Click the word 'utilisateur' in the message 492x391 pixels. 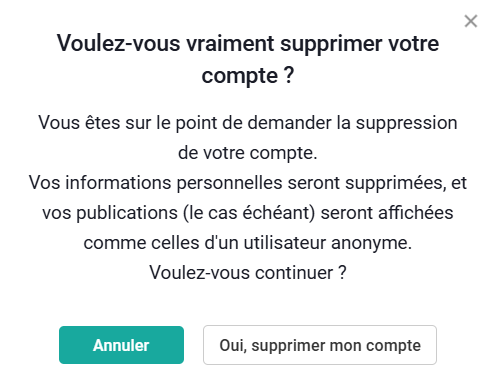pyautogui.click(x=285, y=243)
